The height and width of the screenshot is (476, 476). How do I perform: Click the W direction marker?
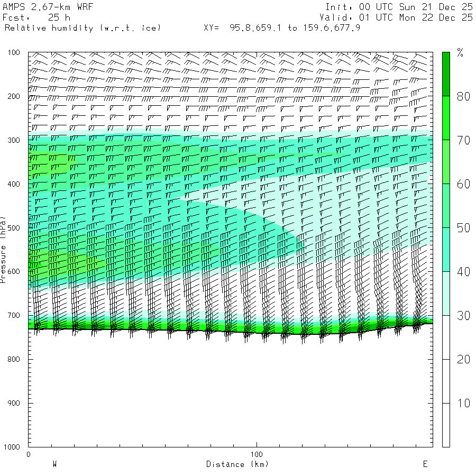pyautogui.click(x=54, y=464)
